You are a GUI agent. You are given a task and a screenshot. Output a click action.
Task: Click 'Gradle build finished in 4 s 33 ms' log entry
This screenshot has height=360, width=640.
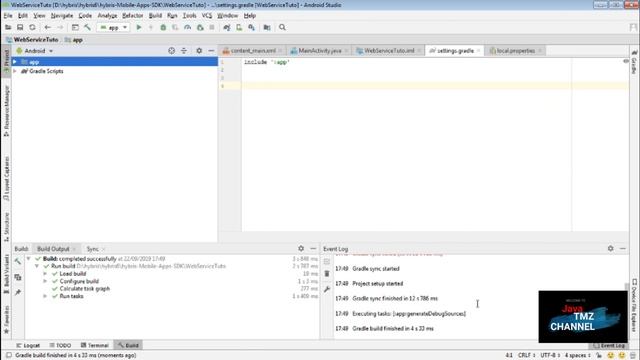pos(393,329)
